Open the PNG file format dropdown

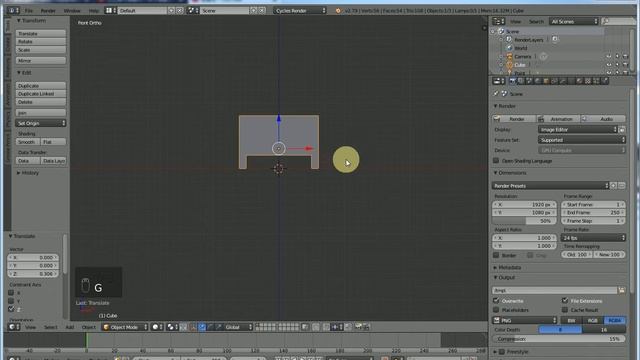pyautogui.click(x=525, y=320)
